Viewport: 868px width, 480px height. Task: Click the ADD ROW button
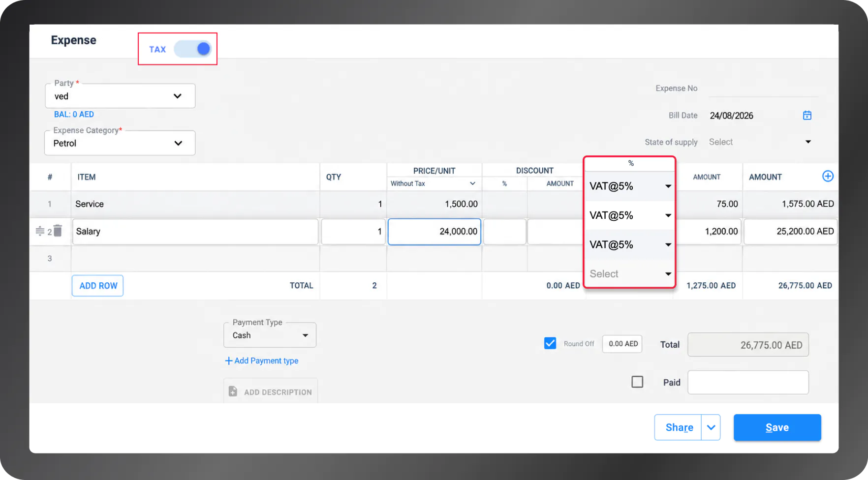pos(98,286)
